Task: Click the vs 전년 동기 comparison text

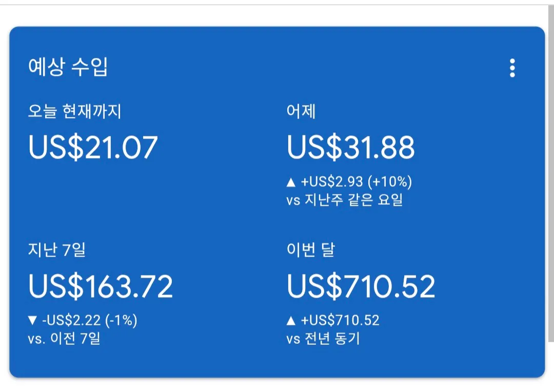Action: coord(323,339)
